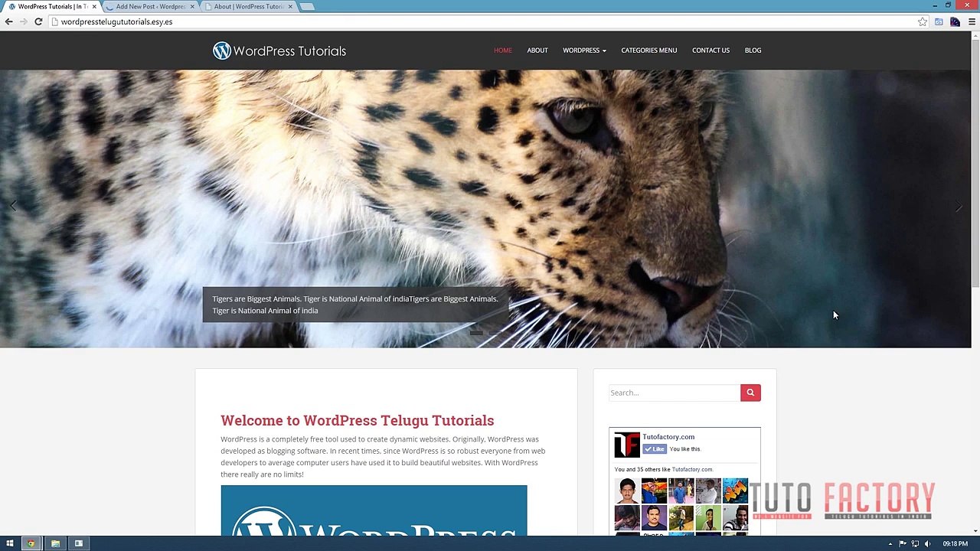Image resolution: width=980 pixels, height=551 pixels.
Task: Reload the current page
Action: 38,21
